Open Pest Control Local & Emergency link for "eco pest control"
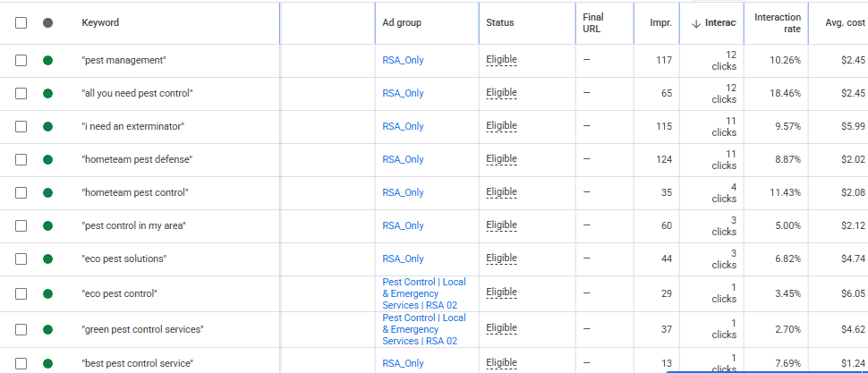 coord(424,294)
